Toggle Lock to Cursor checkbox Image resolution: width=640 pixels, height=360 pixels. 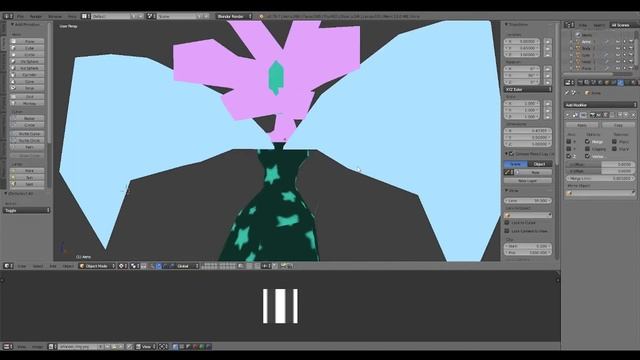[x=507, y=223]
